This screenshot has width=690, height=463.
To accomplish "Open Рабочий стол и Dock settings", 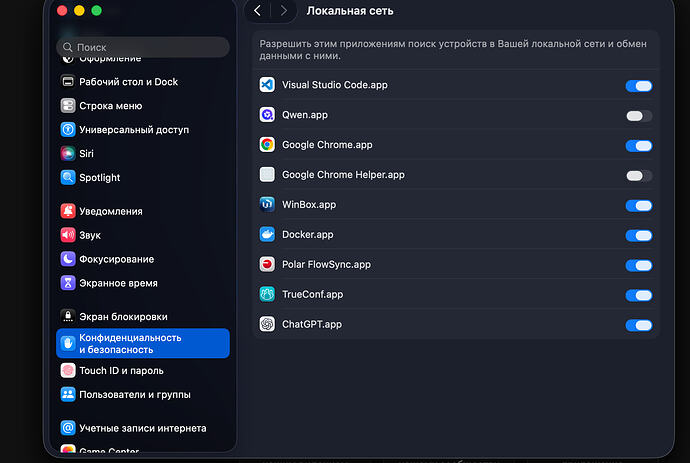I will click(143, 81).
